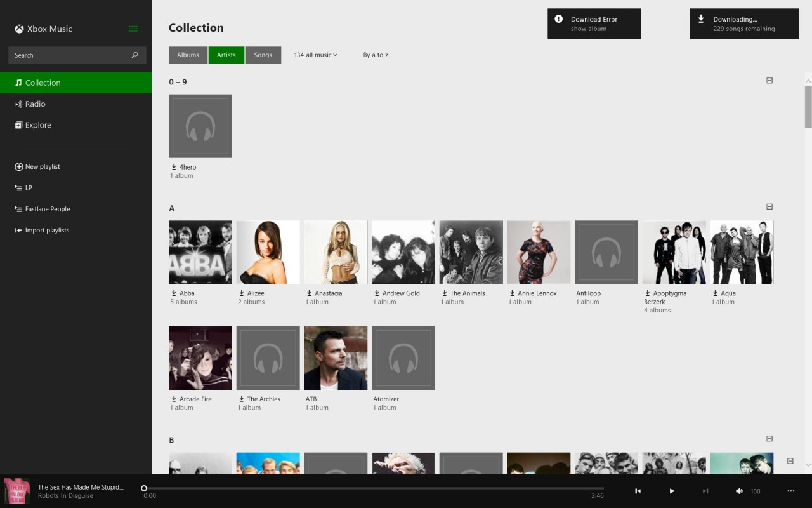The height and width of the screenshot is (508, 812).
Task: Switch to the Songs tab
Action: (263, 55)
